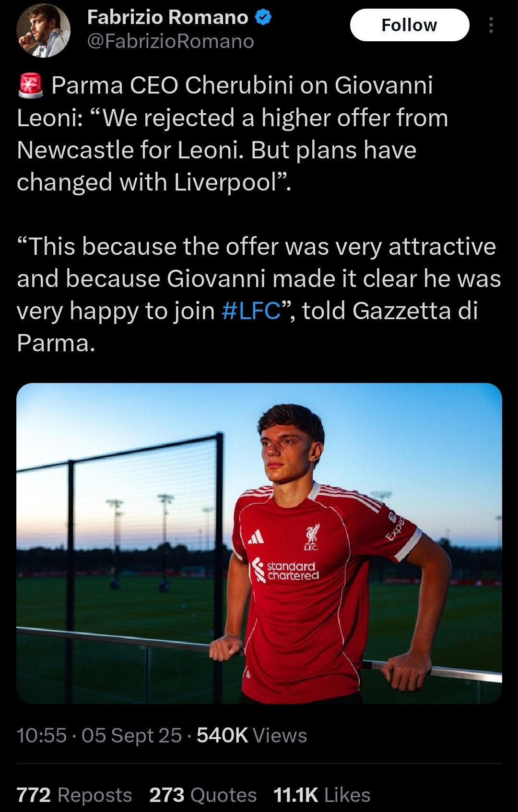
Task: Select the tweet text mentioning Newcastle
Action: point(233,134)
